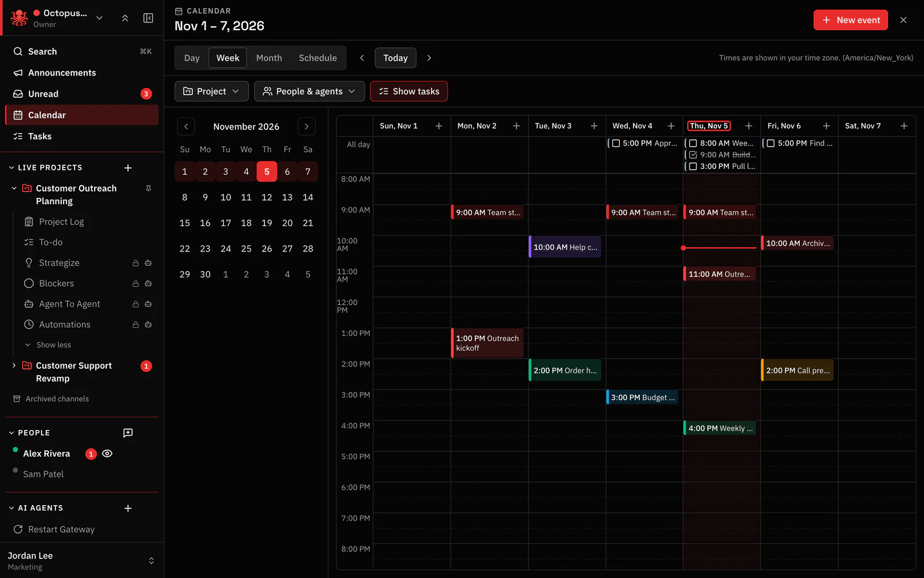Collapse the Show less list
This screenshot has width=924, height=578.
pos(48,345)
